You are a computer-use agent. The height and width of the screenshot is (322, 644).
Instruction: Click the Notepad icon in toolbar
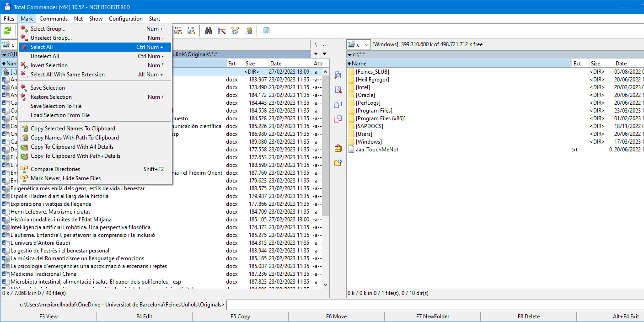(266, 31)
